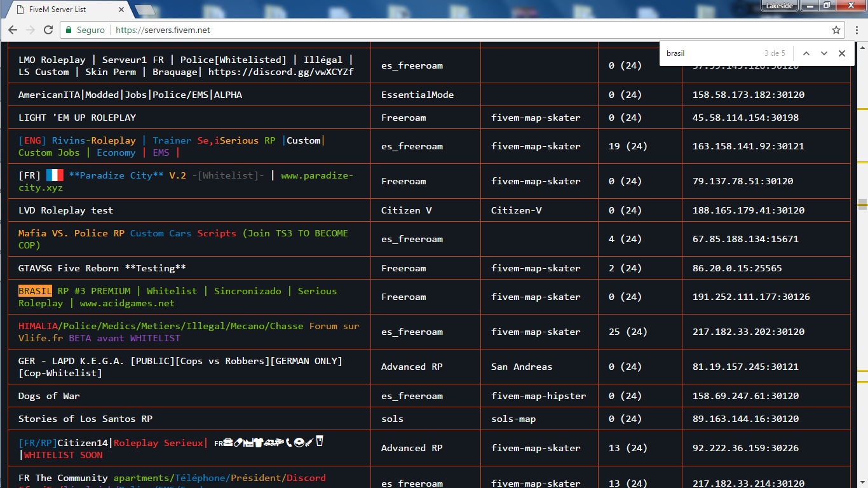
Task: Click the 'brasil' find search field
Action: click(712, 53)
